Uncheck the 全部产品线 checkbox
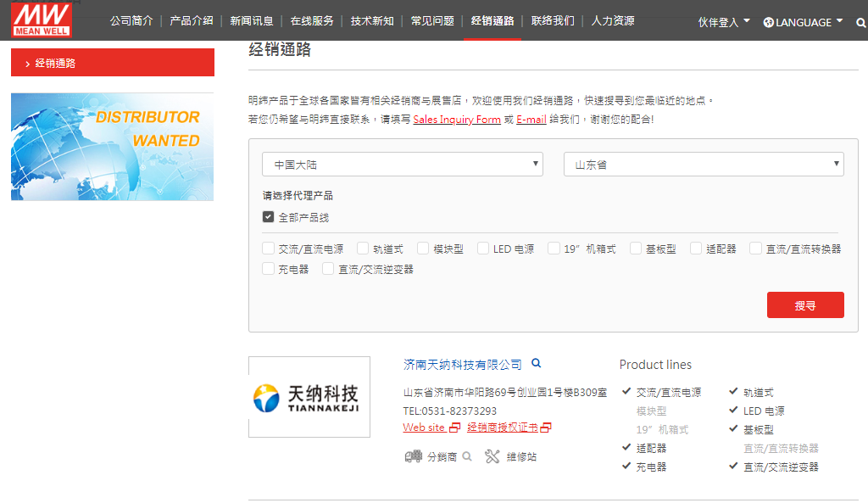868x503 pixels. [x=269, y=217]
